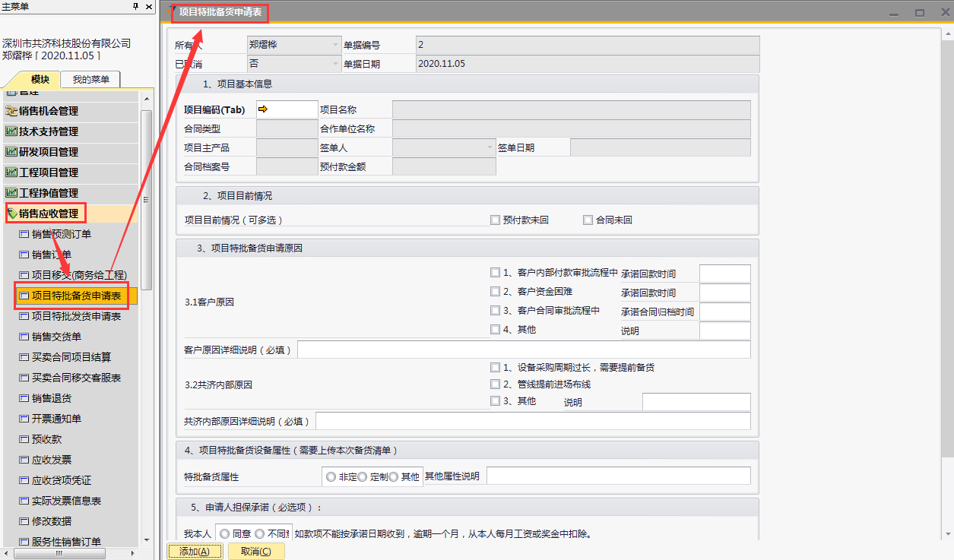Image resolution: width=954 pixels, height=560 pixels.
Task: Click the 添加(A) button
Action: tap(195, 552)
